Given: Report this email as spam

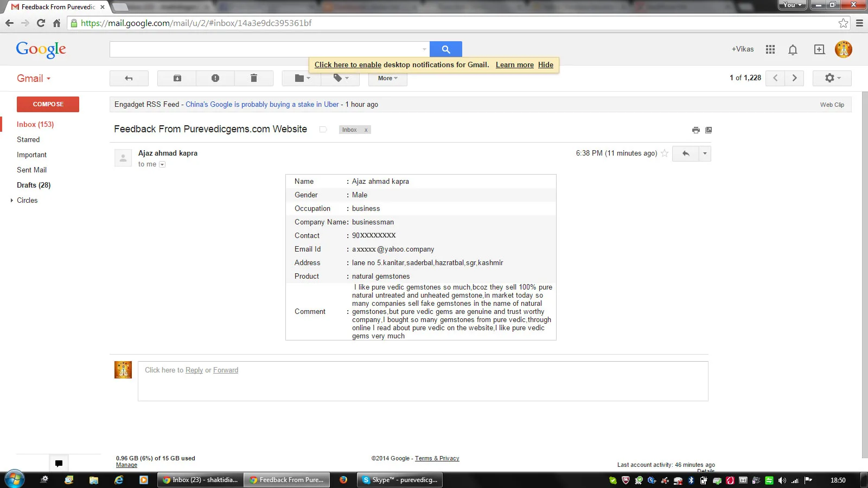Looking at the screenshot, I should (x=215, y=78).
